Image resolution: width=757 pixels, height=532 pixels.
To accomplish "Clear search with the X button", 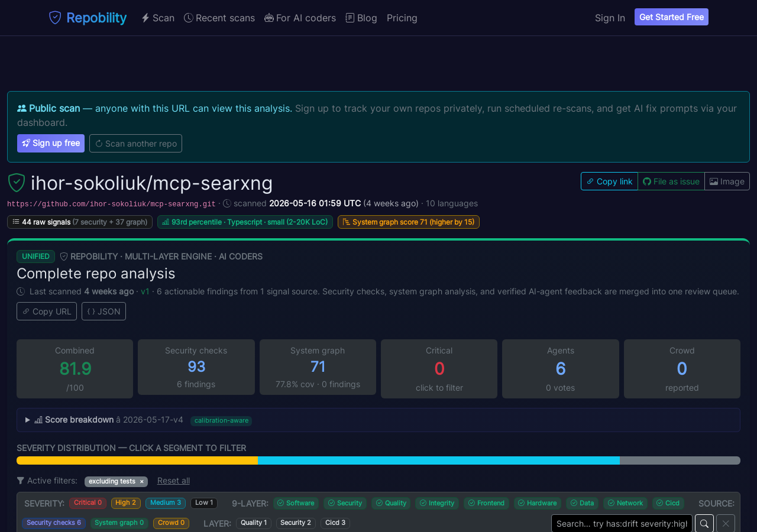I will point(726,524).
